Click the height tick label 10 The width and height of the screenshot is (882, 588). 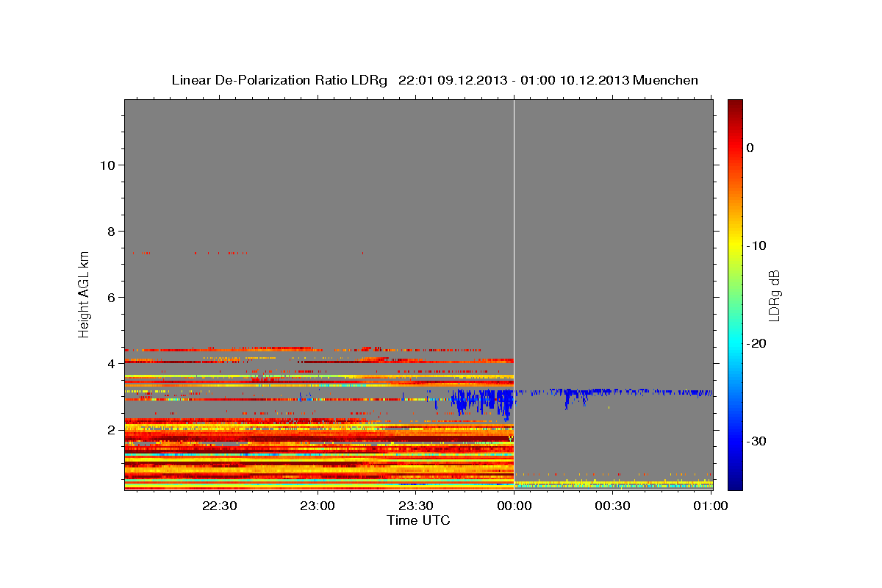tap(107, 165)
